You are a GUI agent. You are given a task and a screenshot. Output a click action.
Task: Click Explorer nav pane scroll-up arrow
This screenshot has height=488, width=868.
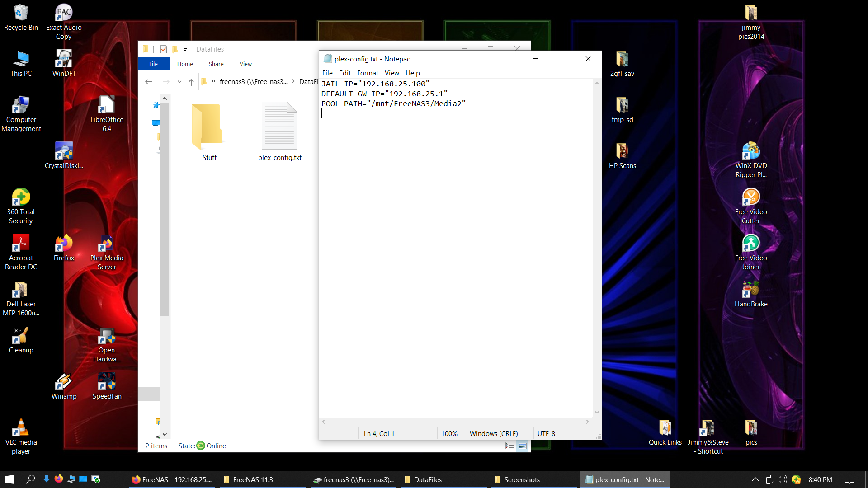pyautogui.click(x=165, y=98)
